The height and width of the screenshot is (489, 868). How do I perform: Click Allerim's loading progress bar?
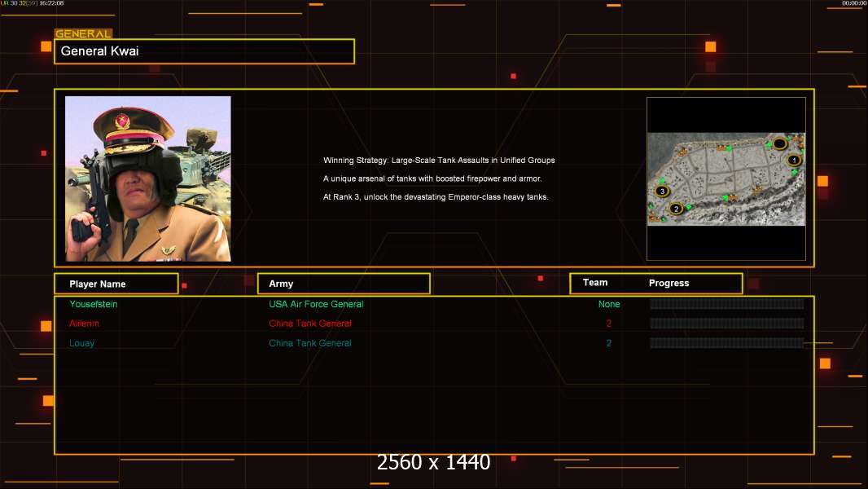[727, 324]
